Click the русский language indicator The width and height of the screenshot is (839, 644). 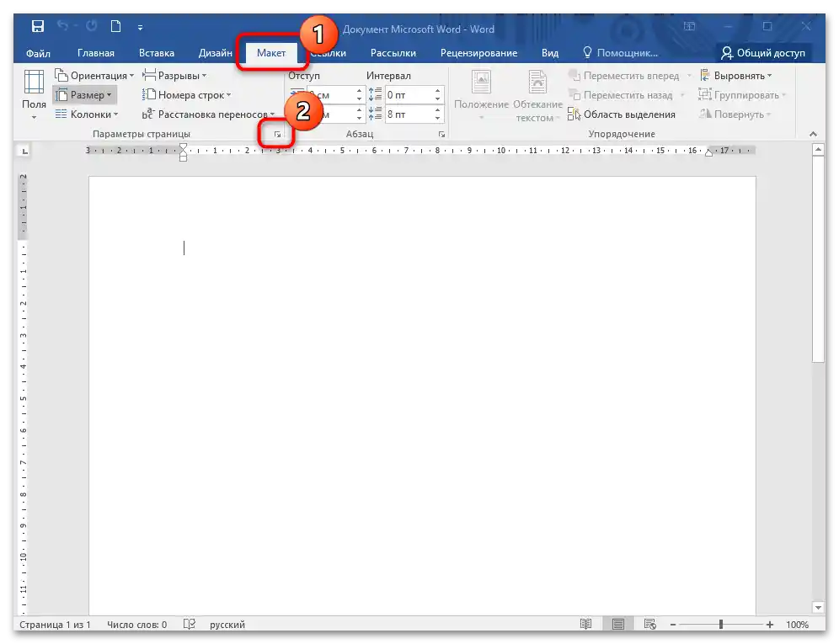tap(227, 625)
